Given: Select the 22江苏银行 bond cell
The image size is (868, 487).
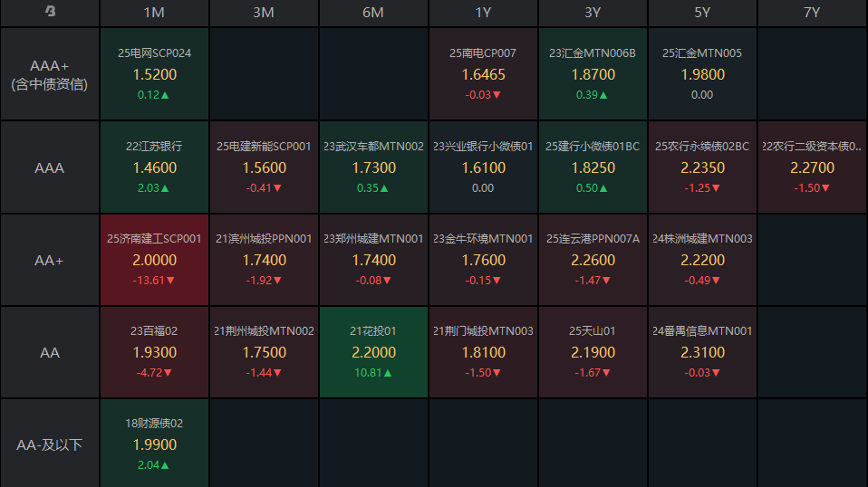Looking at the screenshot, I should [x=154, y=167].
